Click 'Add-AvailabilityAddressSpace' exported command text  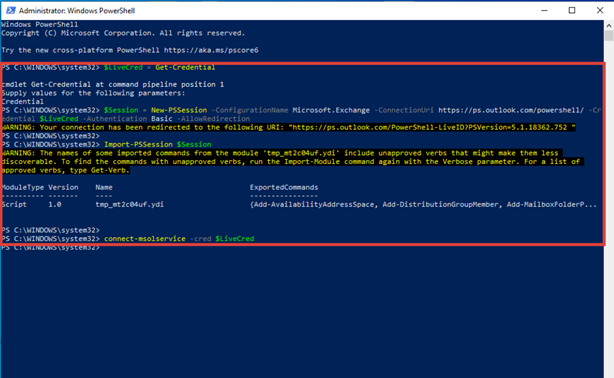coord(314,204)
